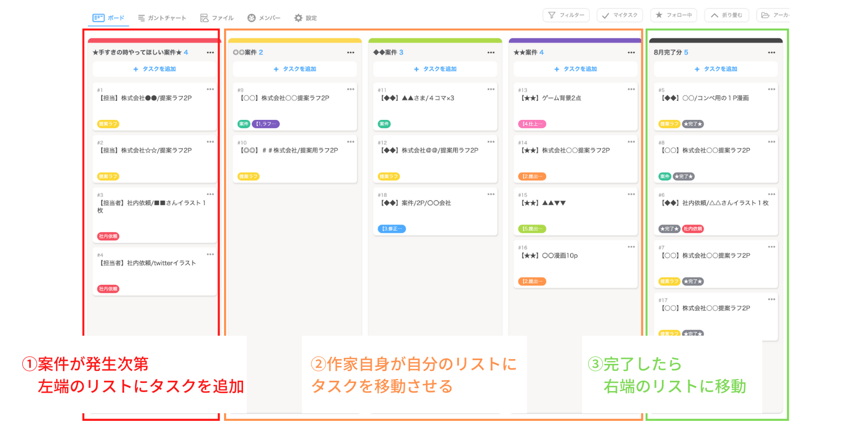
Task: Click the blue 修正 label on card #18
Action: tap(392, 229)
